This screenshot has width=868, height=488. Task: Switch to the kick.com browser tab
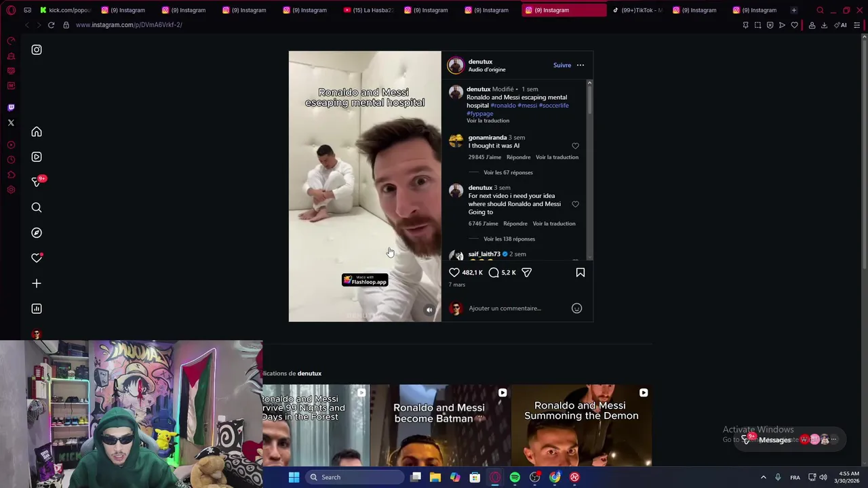coord(65,10)
